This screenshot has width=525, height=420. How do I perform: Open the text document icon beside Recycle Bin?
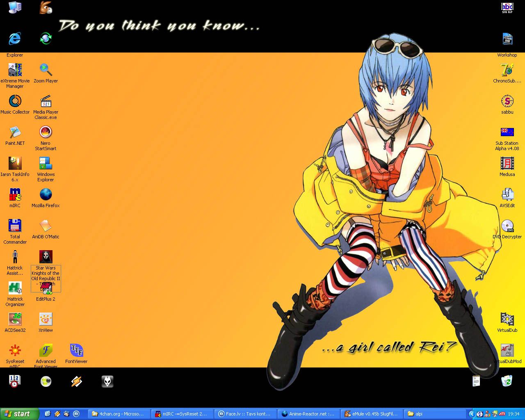pos(476,381)
